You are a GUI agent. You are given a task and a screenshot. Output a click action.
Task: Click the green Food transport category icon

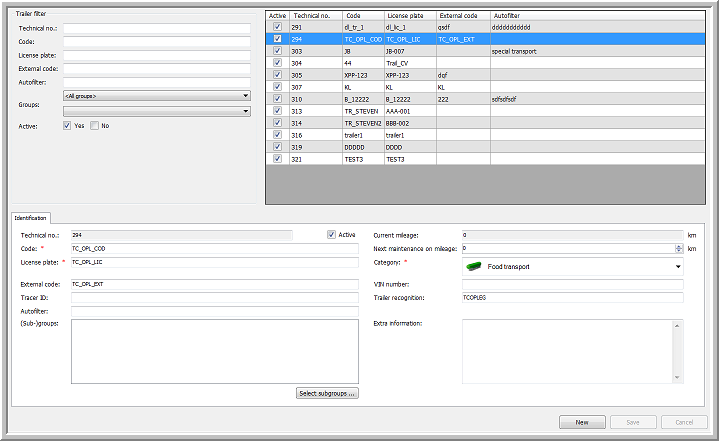(x=473, y=267)
